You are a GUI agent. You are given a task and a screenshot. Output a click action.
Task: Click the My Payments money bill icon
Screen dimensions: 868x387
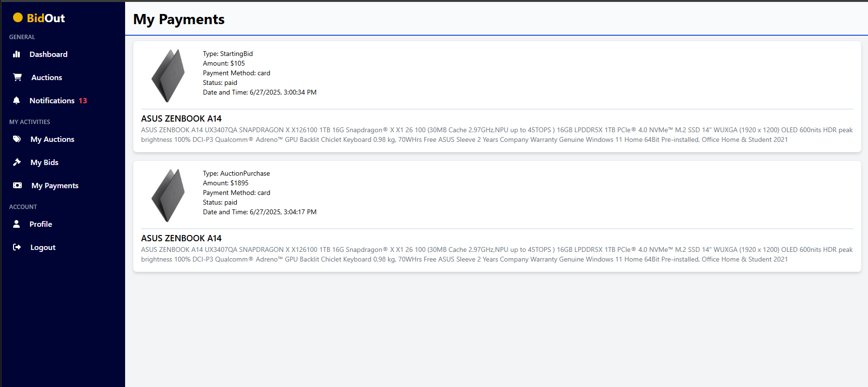click(x=17, y=185)
